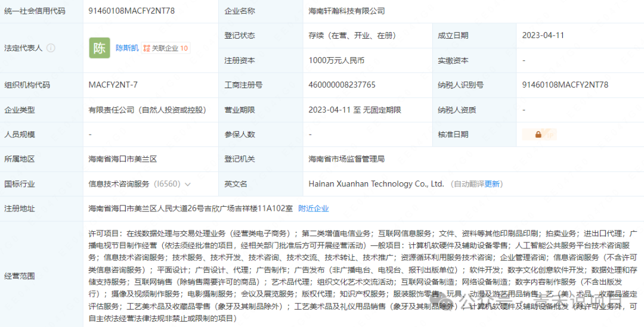Click the lock icon in 核准日期 row

click(538, 135)
